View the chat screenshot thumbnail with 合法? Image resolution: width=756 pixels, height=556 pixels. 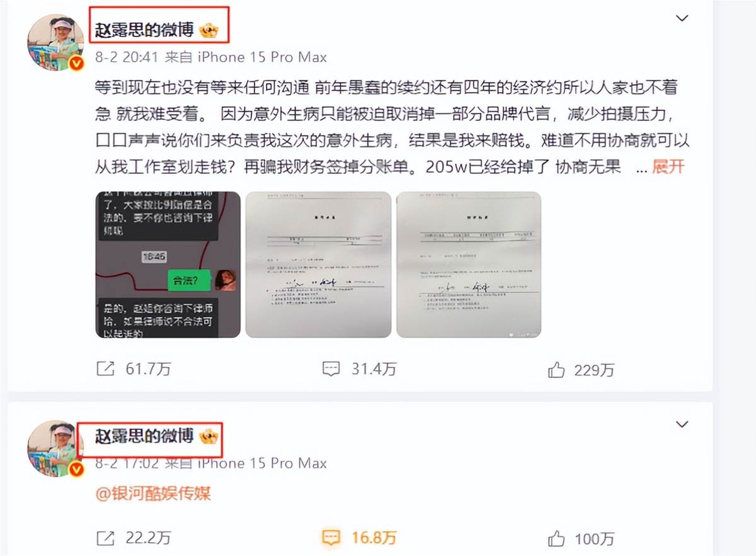point(168,265)
